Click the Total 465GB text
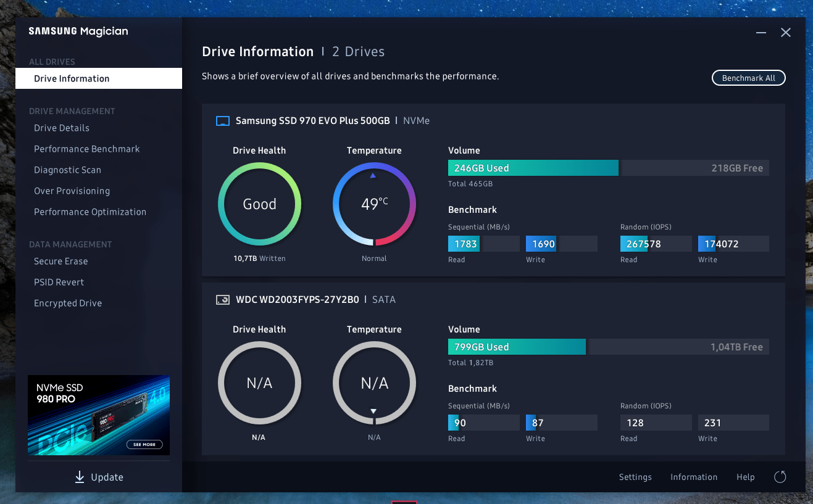813x504 pixels. click(x=470, y=184)
